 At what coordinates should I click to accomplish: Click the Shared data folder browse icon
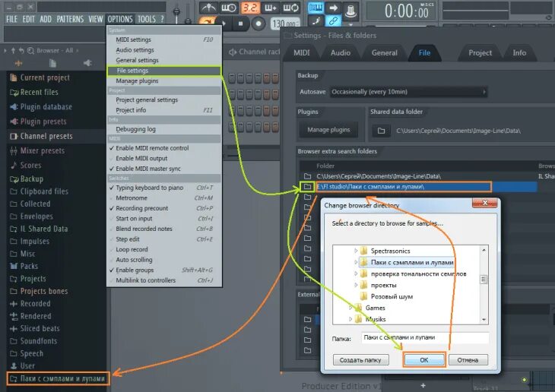381,131
